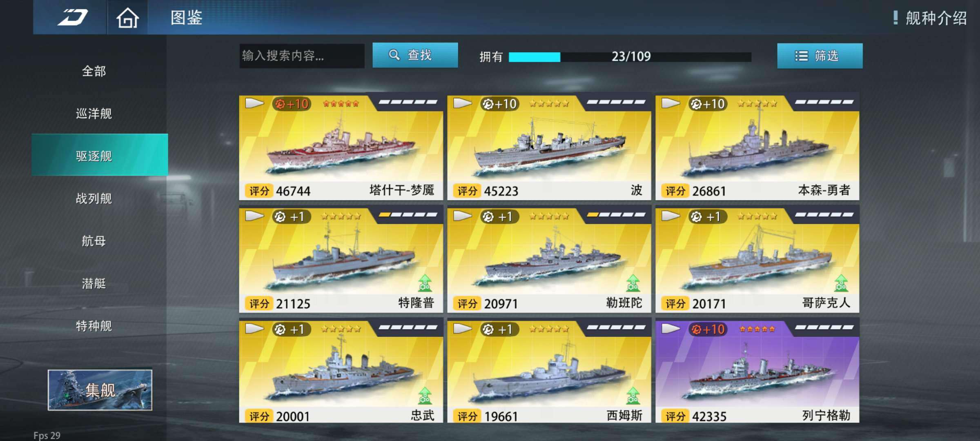Click the green upgrade icon on 忠武 card
This screenshot has width=980, height=441.
click(425, 395)
